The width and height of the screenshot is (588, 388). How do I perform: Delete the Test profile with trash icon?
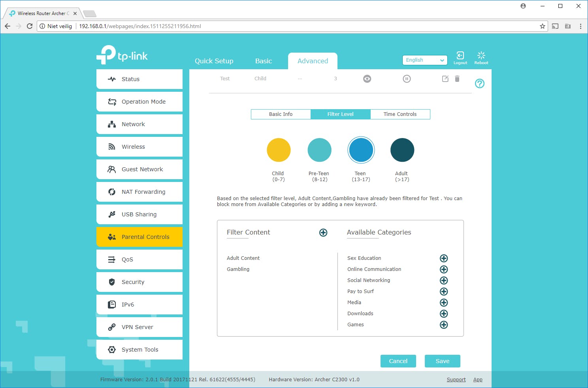click(457, 79)
